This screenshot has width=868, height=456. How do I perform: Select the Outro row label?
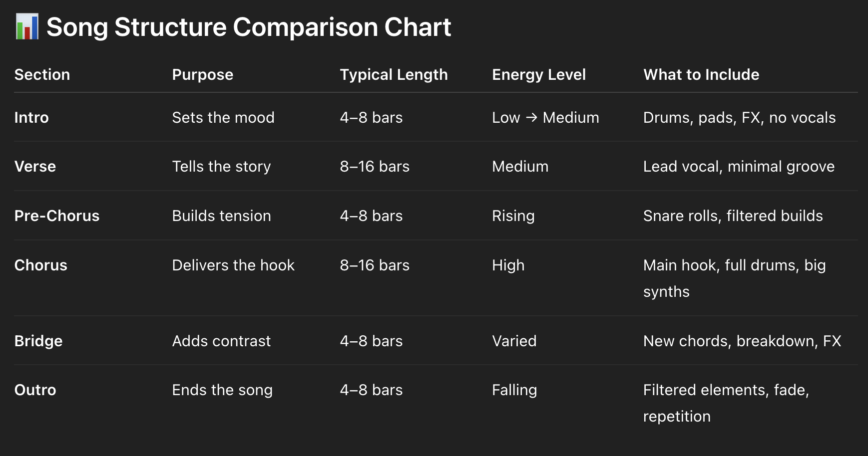35,390
